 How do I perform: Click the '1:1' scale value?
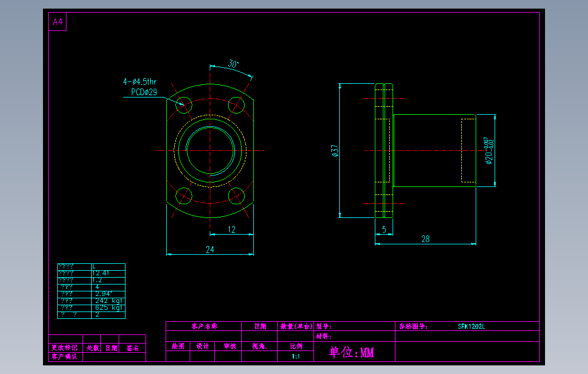pos(296,356)
